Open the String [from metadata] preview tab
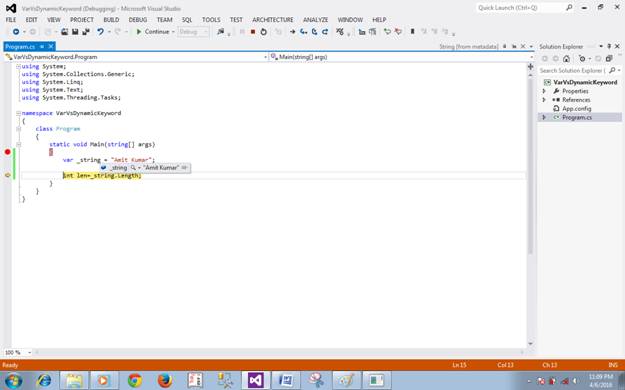Viewport: 625px width, 390px height. point(469,47)
